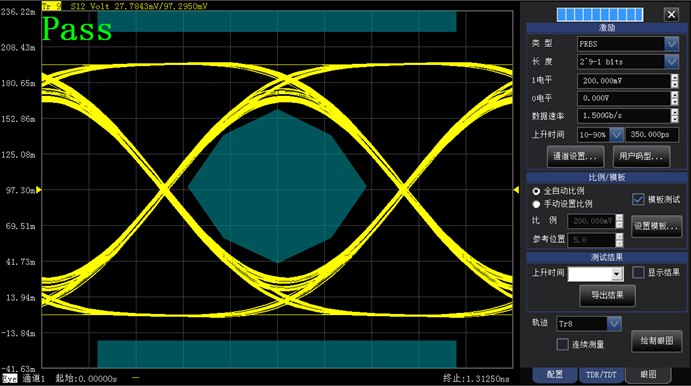Select the 全自动比例 radio option
This screenshot has height=386, width=691.
[536, 191]
